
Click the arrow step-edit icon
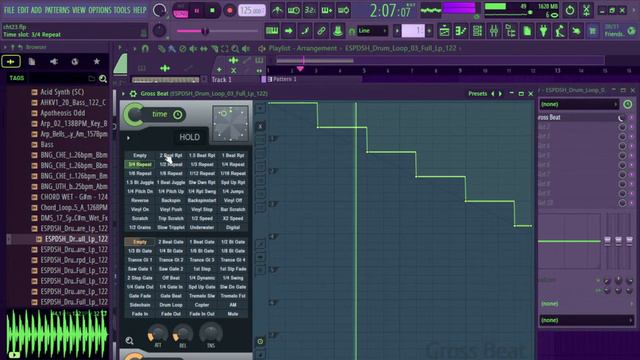[288, 31]
